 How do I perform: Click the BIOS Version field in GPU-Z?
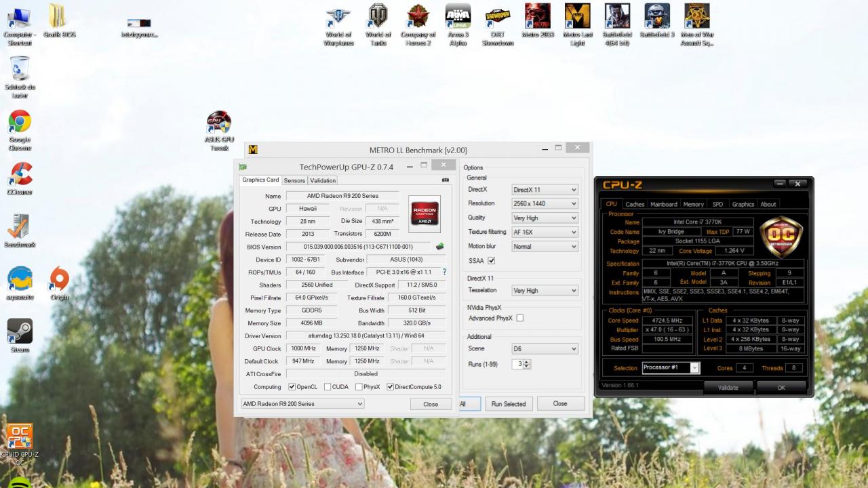(358, 247)
